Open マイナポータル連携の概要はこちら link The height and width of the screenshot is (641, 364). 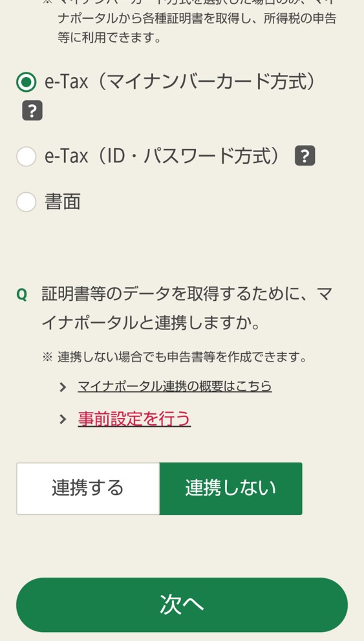175,386
